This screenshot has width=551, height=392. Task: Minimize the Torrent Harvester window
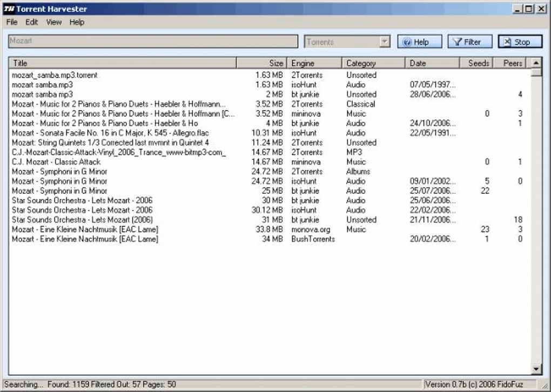tap(518, 9)
